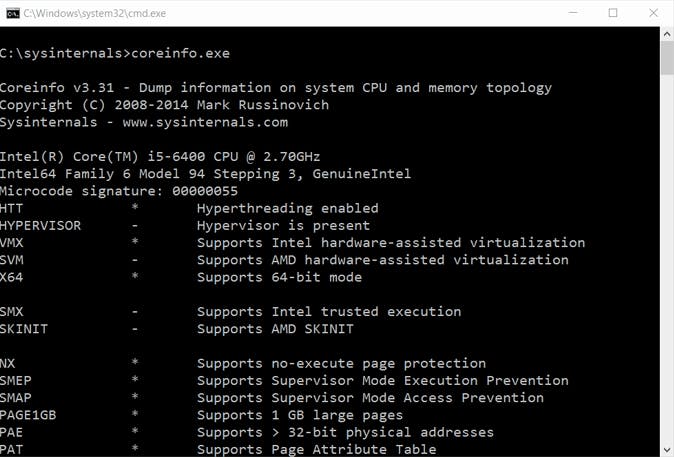Close the command prompt window
This screenshot has height=457, width=674.
(x=655, y=12)
